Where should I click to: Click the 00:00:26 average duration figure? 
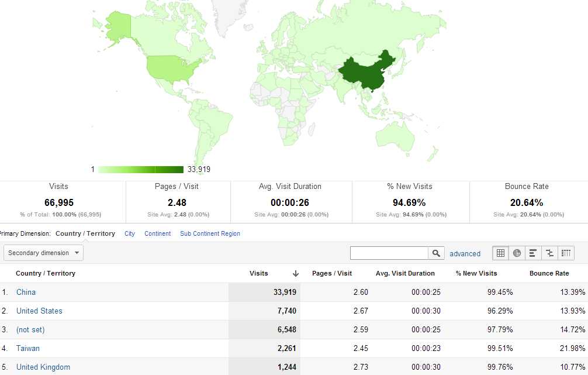[x=290, y=202]
